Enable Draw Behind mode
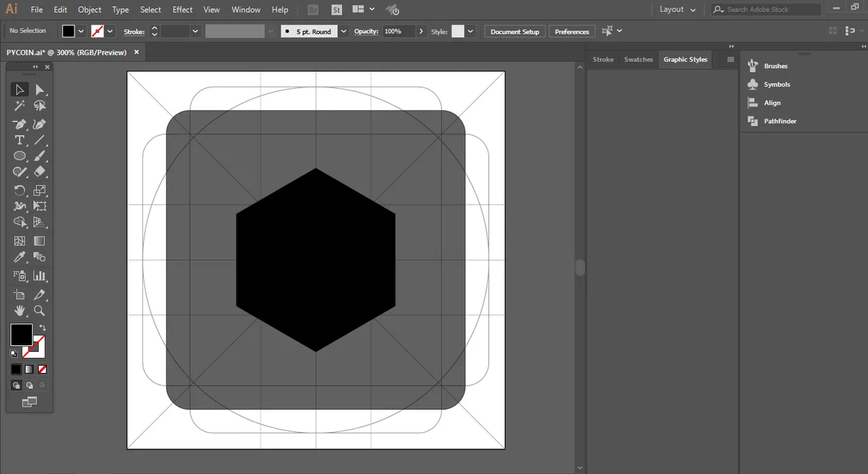Image resolution: width=868 pixels, height=474 pixels. 29,385
